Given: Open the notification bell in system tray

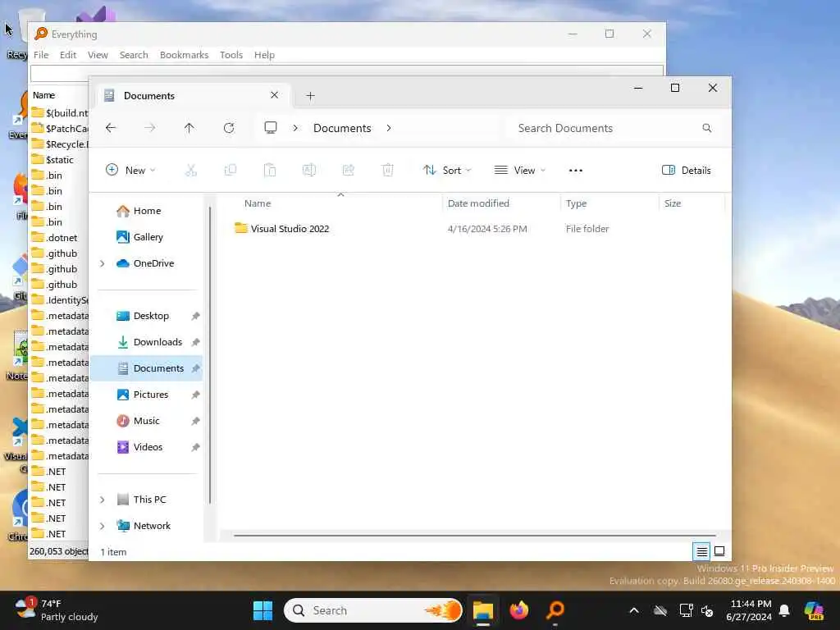Looking at the screenshot, I should (x=785, y=610).
